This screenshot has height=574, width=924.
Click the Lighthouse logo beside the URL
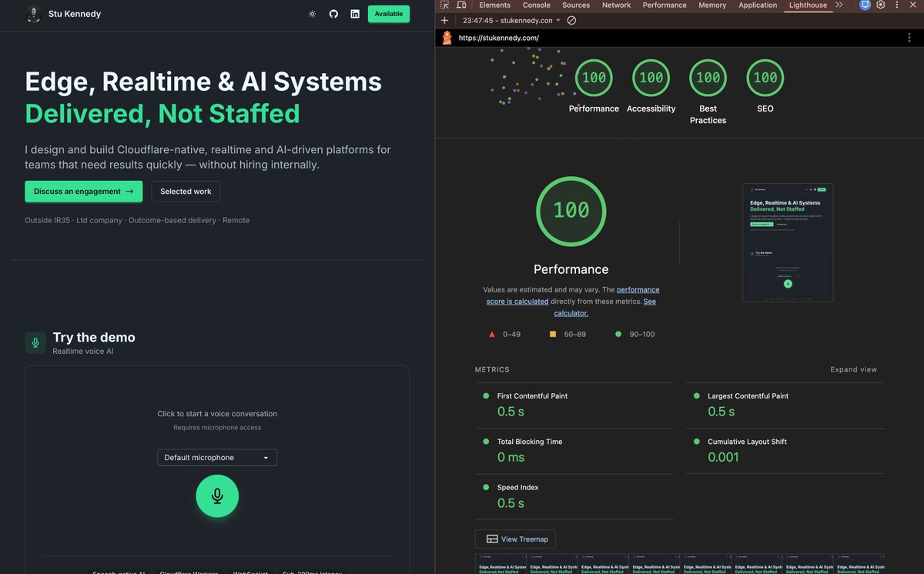[x=447, y=38]
